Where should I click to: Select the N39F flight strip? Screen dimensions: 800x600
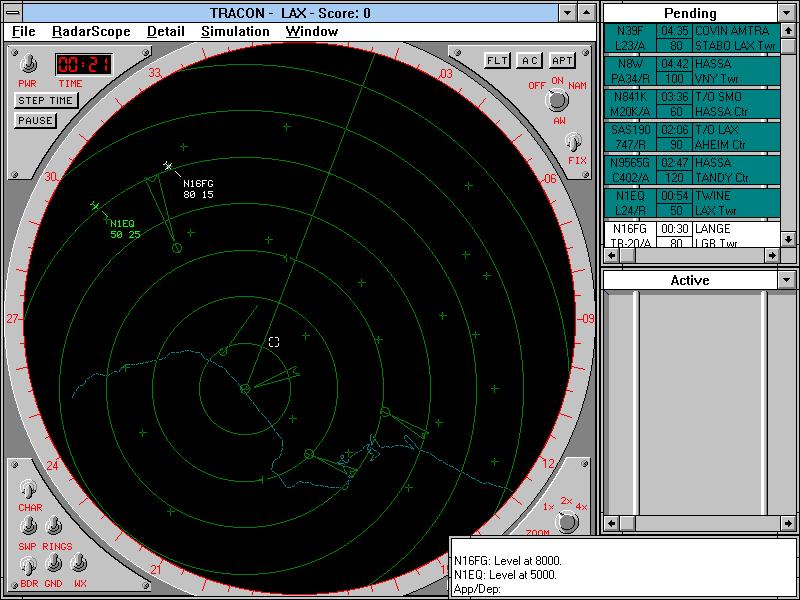point(692,38)
